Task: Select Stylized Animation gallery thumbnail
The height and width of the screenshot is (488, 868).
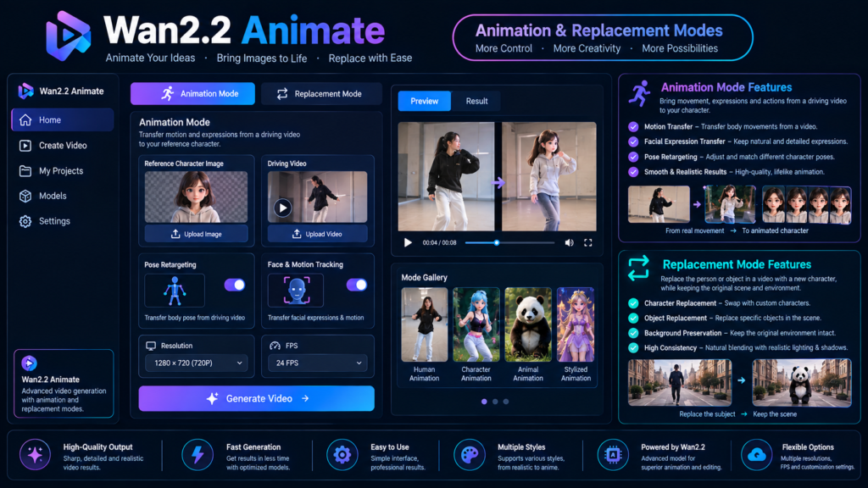Action: coord(576,324)
